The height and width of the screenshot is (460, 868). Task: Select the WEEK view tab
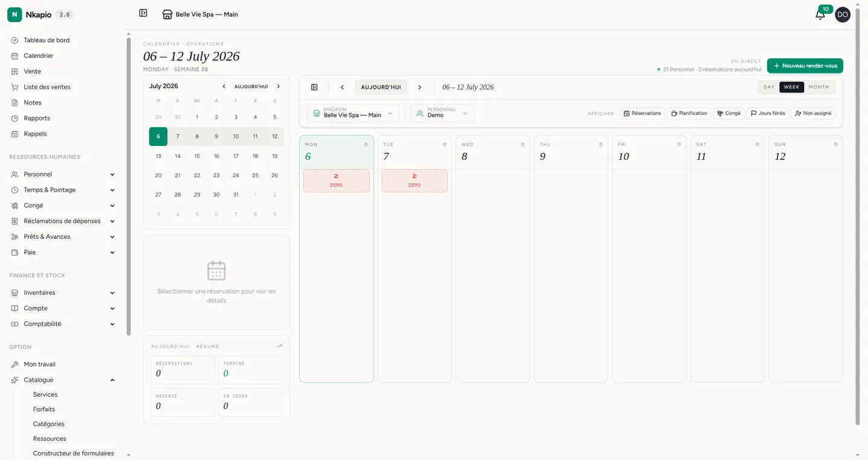(791, 87)
